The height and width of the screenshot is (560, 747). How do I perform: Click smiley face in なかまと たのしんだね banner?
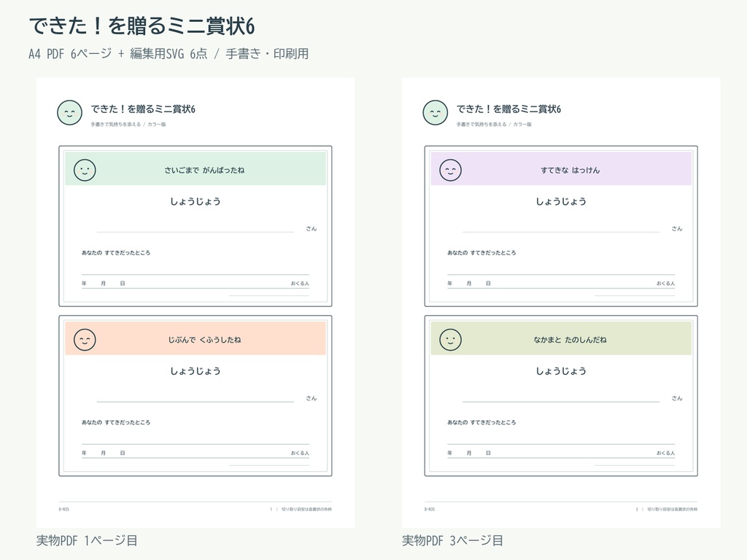[x=451, y=340]
